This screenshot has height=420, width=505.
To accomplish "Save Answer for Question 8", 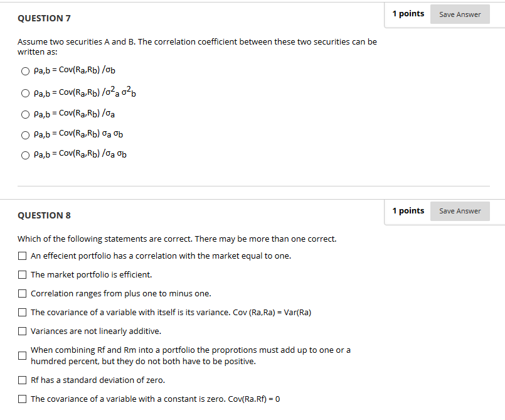I will [x=460, y=211].
